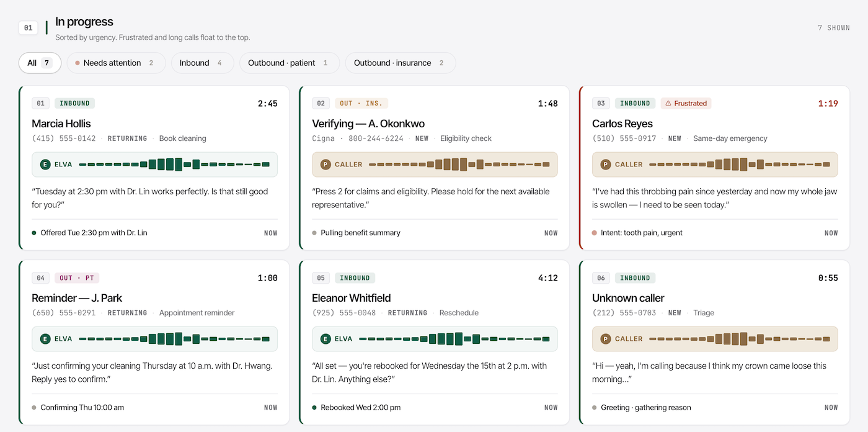Click the 2:45 call timer on Marcia Hollis's card
868x432 pixels.
pyautogui.click(x=268, y=104)
